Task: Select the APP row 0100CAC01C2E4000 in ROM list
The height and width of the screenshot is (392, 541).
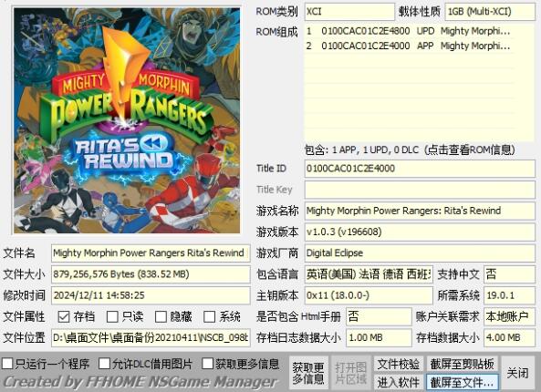Action: point(410,46)
